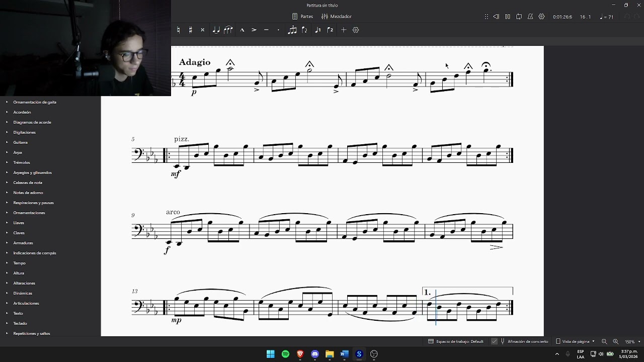This screenshot has width=644, height=362.
Task: Open note toolbar customization gear
Action: (356, 30)
